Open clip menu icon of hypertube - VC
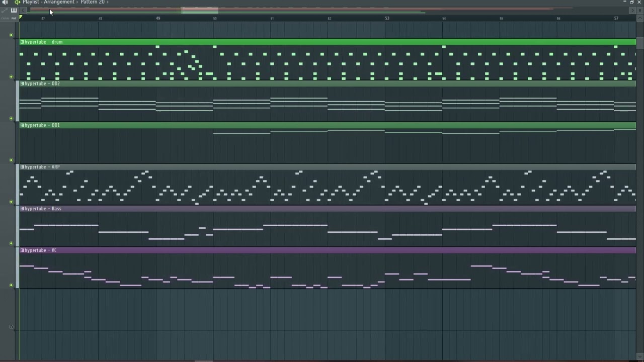644x362 pixels. 22,250
